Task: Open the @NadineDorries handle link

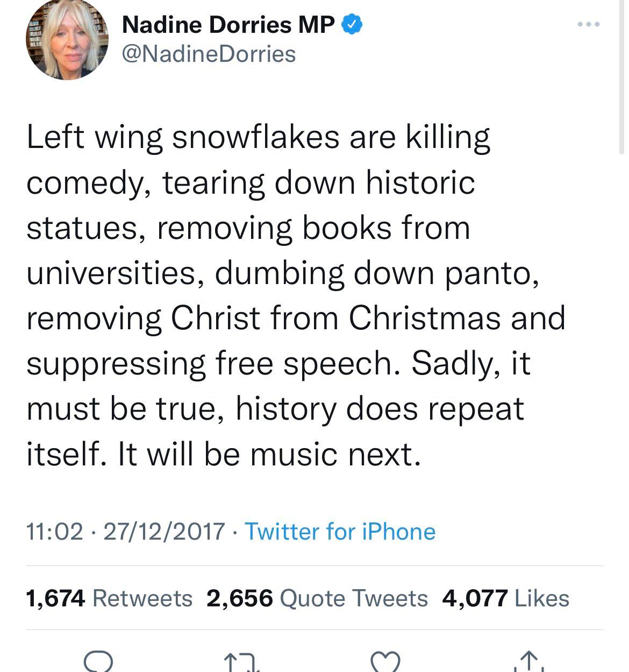Action: [x=209, y=54]
